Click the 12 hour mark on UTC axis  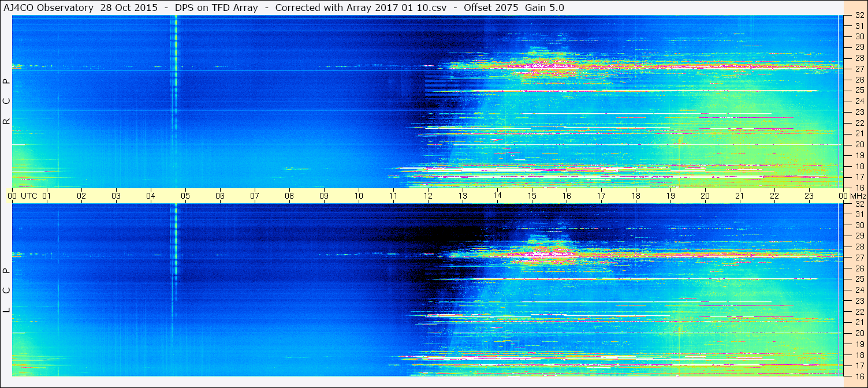pyautogui.click(x=428, y=196)
